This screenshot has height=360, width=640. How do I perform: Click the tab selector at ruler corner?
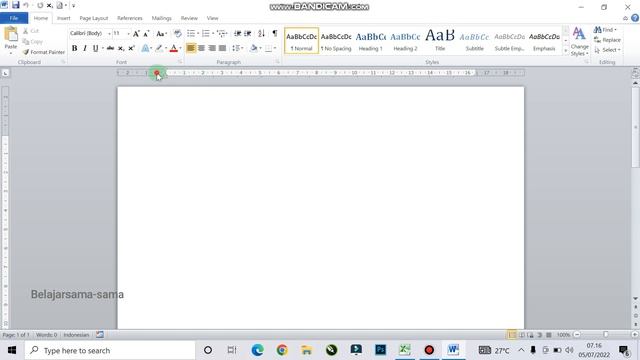[5, 73]
